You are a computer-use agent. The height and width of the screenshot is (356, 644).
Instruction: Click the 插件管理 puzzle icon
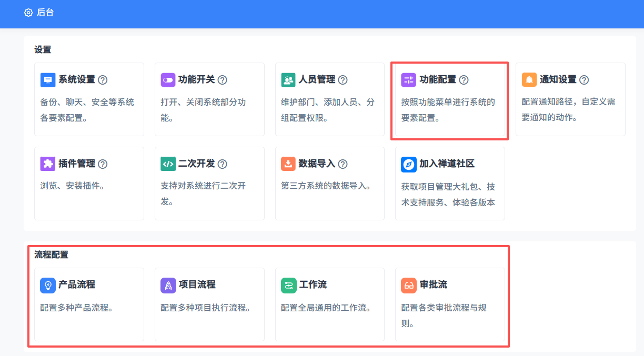pyautogui.click(x=48, y=164)
